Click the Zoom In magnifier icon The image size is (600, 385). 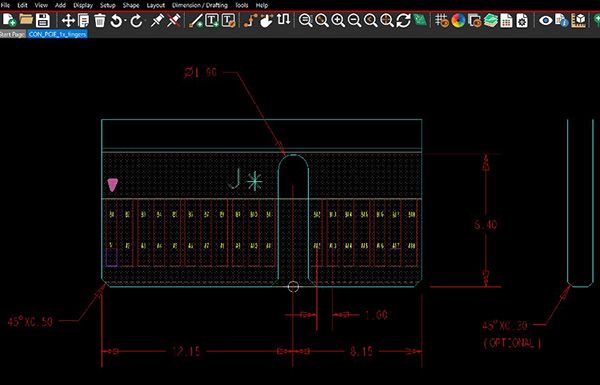tap(338, 20)
